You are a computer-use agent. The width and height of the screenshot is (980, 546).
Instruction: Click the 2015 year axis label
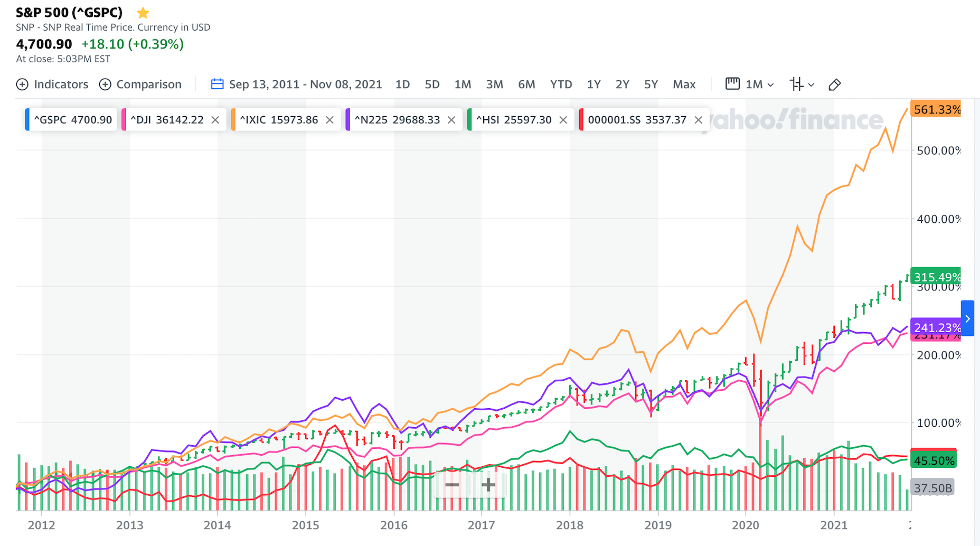click(306, 525)
